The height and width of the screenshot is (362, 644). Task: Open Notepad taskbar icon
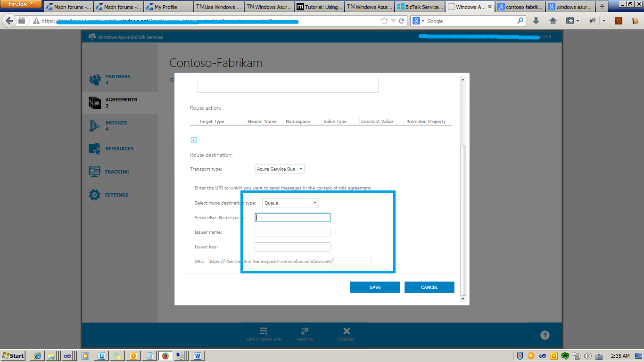[x=149, y=356]
